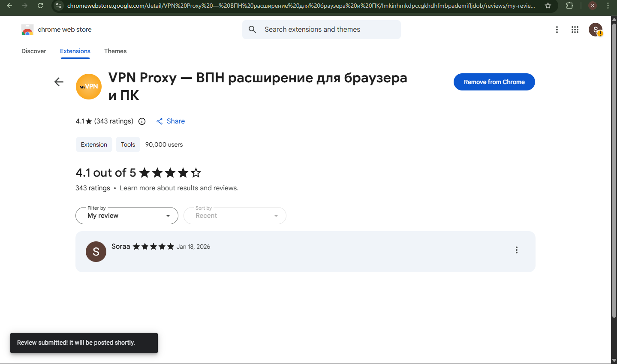The height and width of the screenshot is (364, 617).
Task: Open the web store more options menu
Action: pyautogui.click(x=557, y=30)
